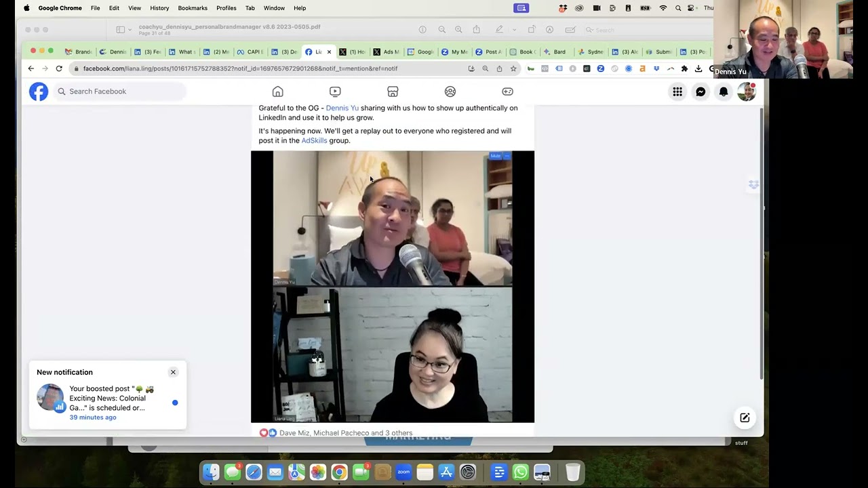Open Dropbox menu bar icon
The image size is (868, 488).
(x=563, y=8)
